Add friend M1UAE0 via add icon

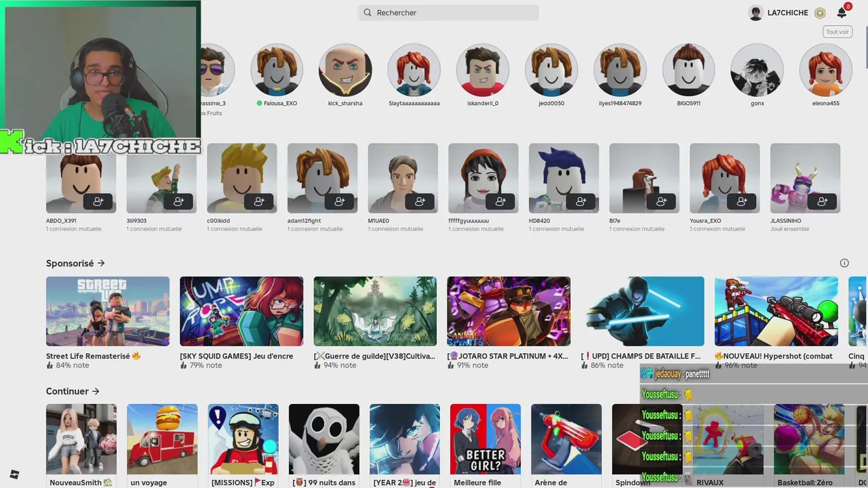420,201
